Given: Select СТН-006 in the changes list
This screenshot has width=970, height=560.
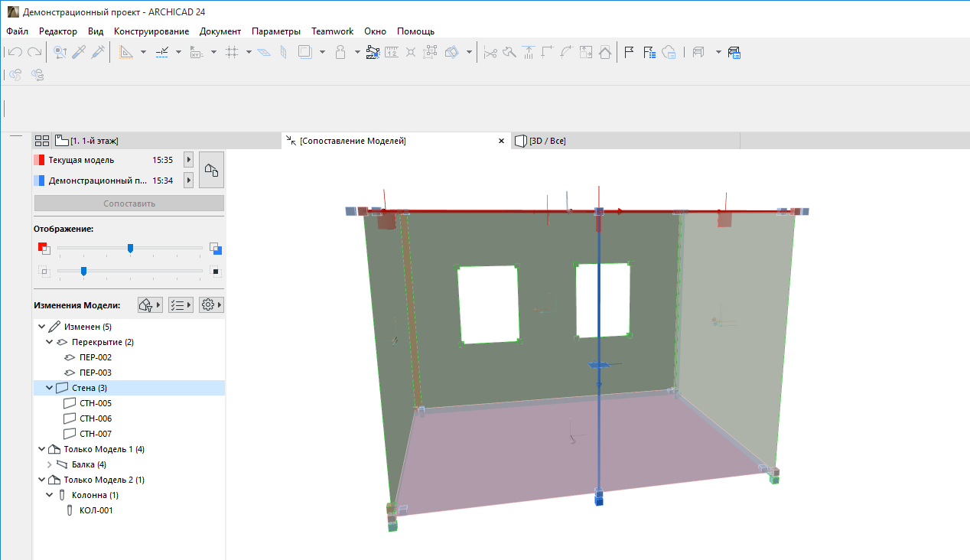Looking at the screenshot, I should 96,418.
